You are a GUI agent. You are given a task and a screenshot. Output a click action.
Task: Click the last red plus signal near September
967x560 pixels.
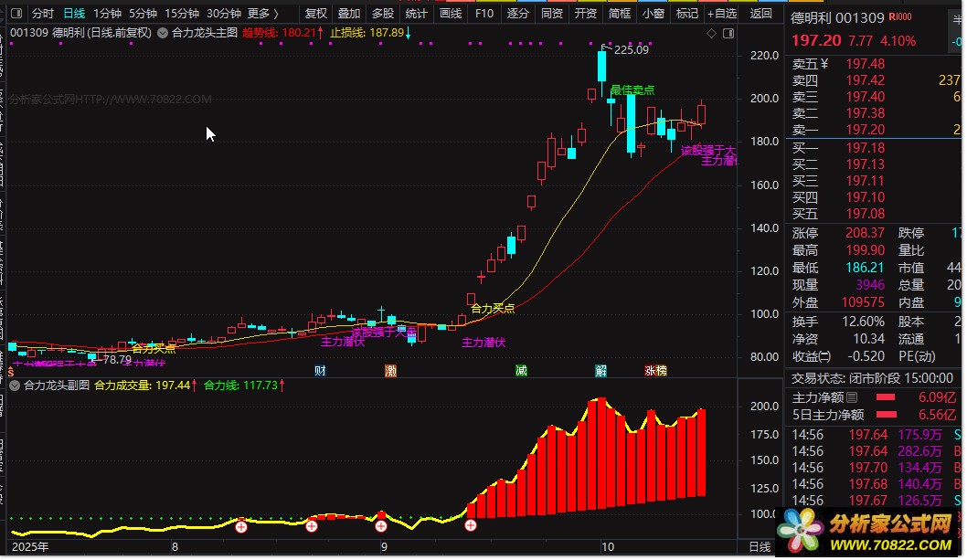(x=471, y=525)
